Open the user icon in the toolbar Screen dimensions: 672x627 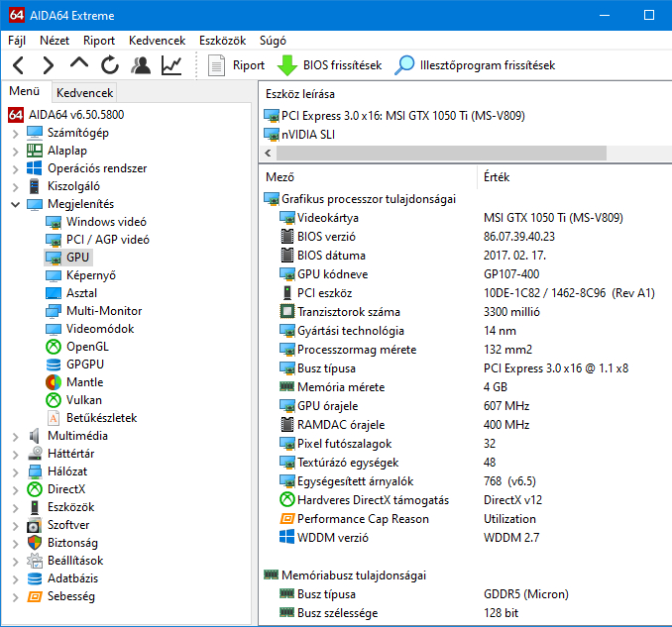point(141,65)
